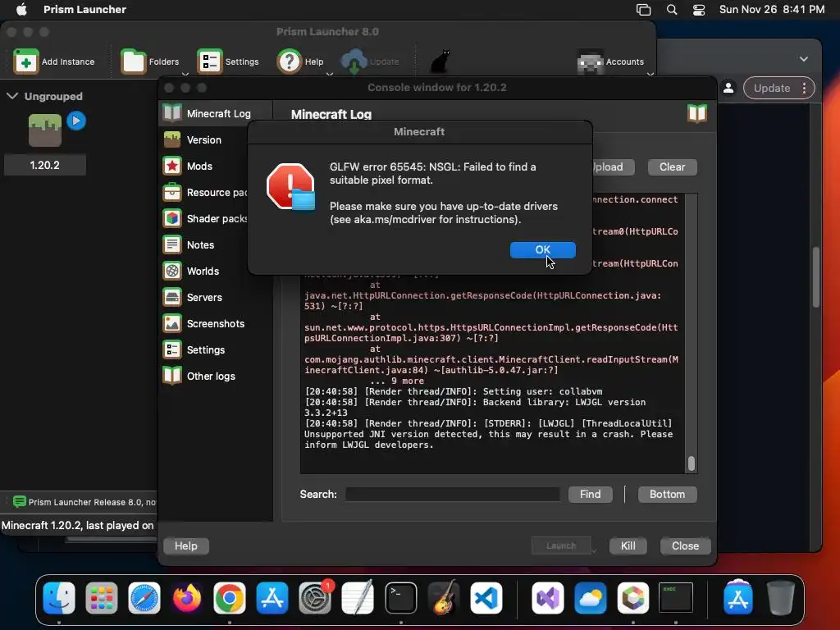Screen dimensions: 840x630
Task: Open the Worlds page in sidebar
Action: pyautogui.click(x=216, y=271)
